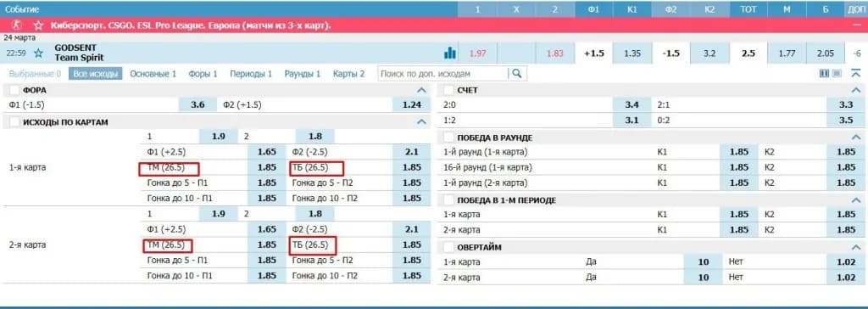Viewport: 868px width, 309px height.
Task: Bet on Team Spirit win at 1.83
Action: tap(554, 53)
